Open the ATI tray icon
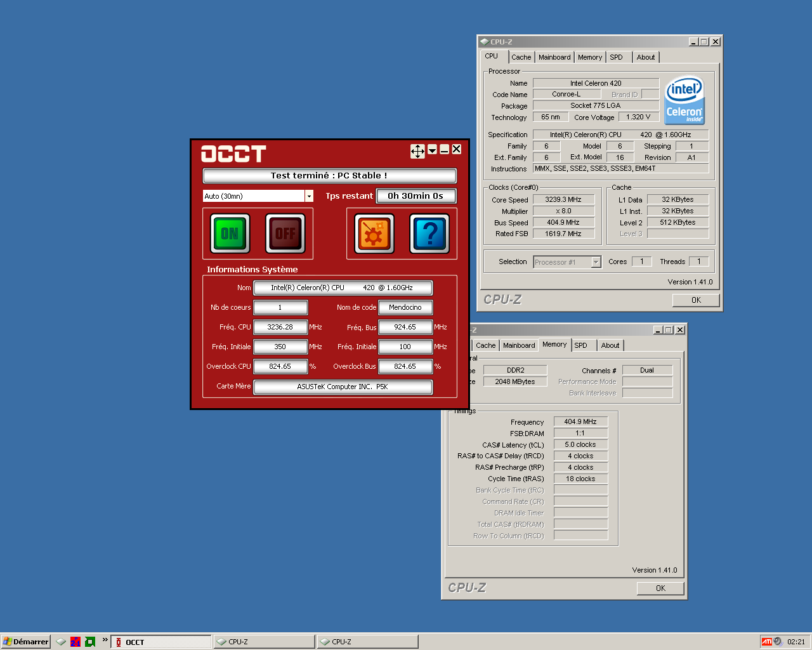 (767, 642)
